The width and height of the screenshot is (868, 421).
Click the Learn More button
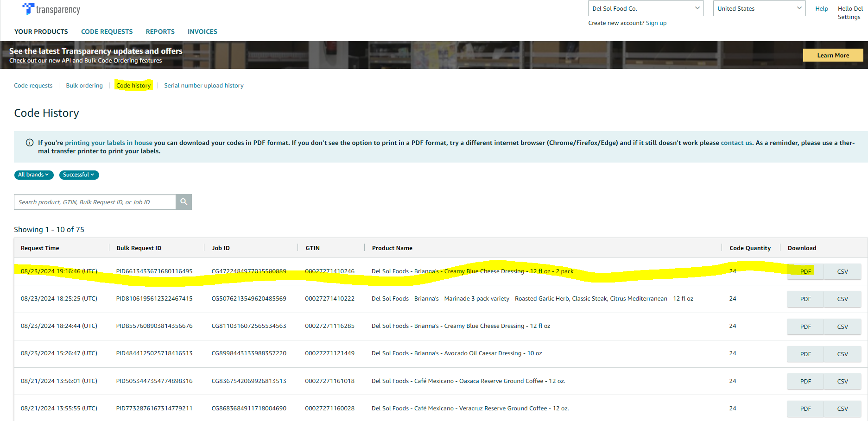833,55
